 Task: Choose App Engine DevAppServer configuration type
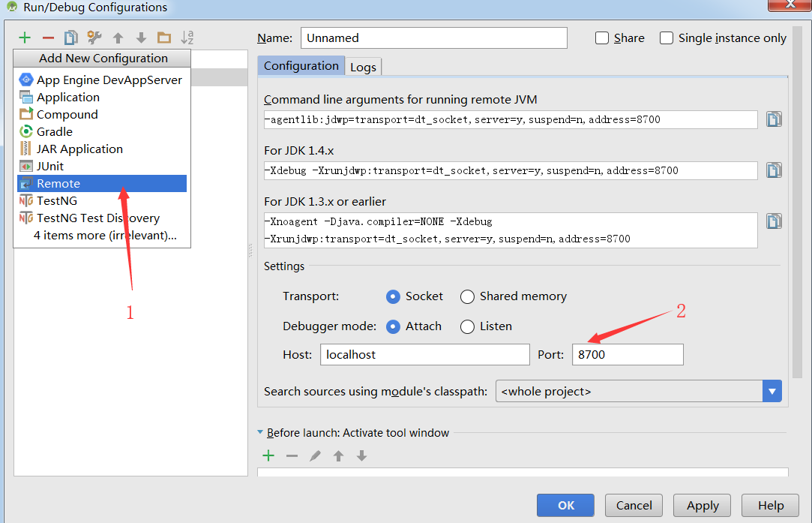point(102,80)
